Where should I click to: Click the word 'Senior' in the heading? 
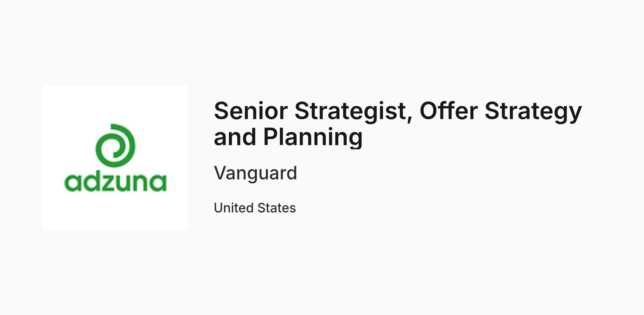coord(251,111)
